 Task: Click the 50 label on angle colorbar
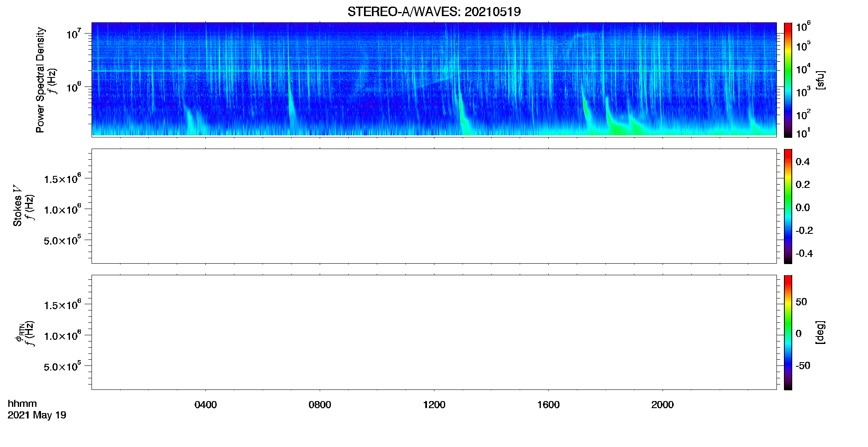801,302
